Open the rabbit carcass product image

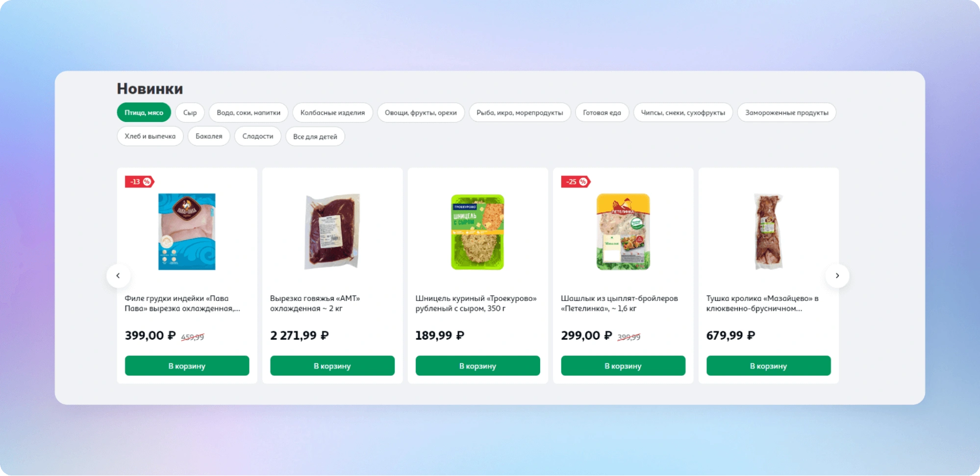pyautogui.click(x=768, y=231)
